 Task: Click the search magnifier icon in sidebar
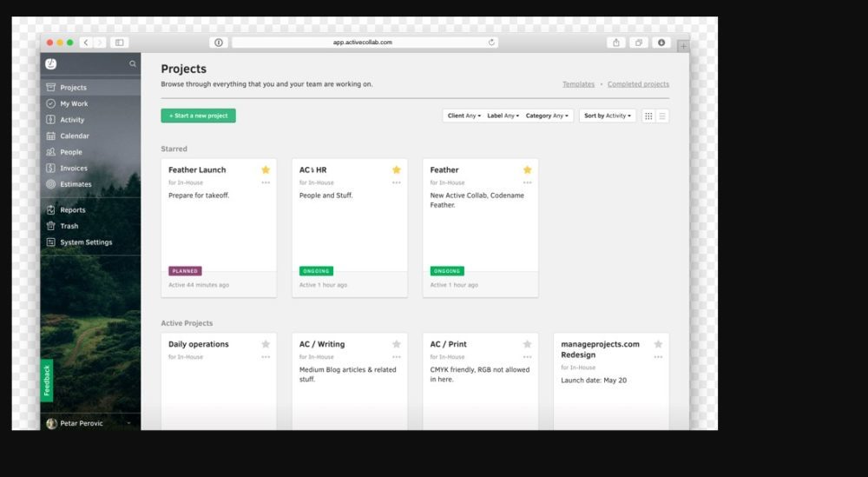133,63
